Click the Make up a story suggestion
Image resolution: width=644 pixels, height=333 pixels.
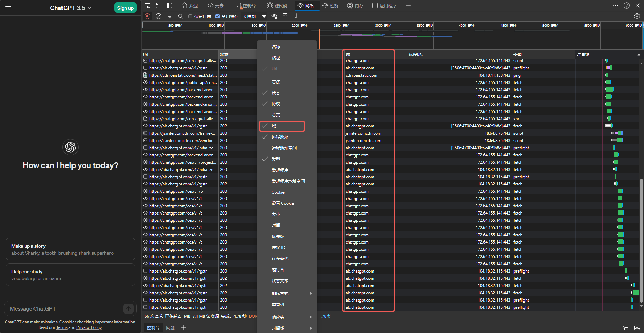70,249
